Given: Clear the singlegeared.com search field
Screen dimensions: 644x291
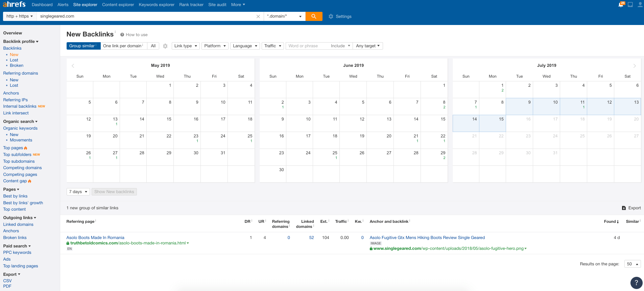Looking at the screenshot, I should point(258,17).
